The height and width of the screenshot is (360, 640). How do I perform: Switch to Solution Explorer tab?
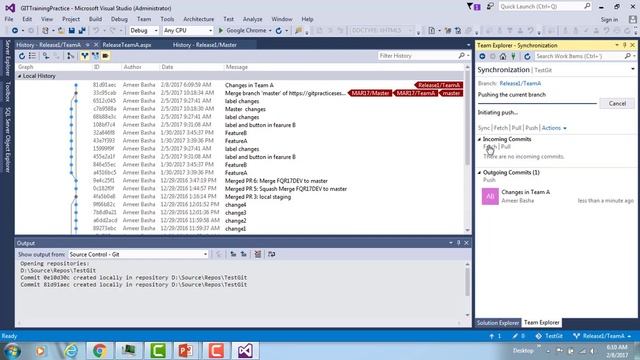(498, 322)
